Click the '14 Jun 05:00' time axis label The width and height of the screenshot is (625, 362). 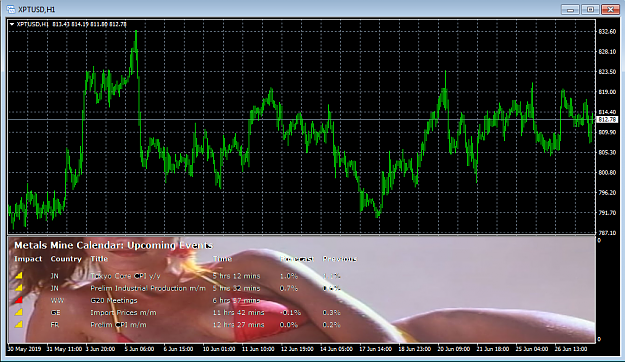(336, 349)
